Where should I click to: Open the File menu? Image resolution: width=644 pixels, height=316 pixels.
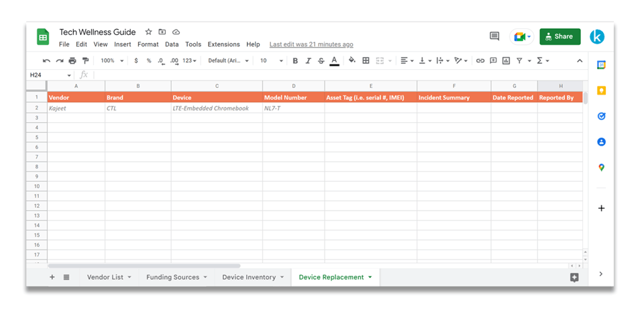pyautogui.click(x=64, y=44)
